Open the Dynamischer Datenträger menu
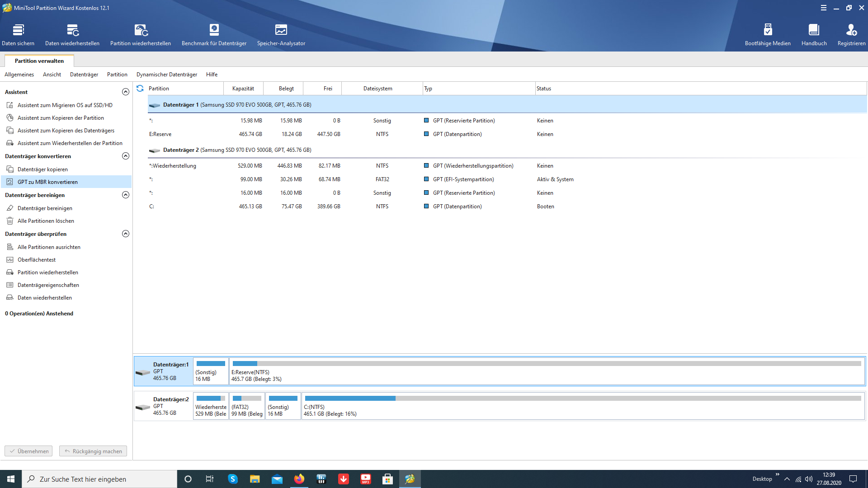 click(x=167, y=75)
